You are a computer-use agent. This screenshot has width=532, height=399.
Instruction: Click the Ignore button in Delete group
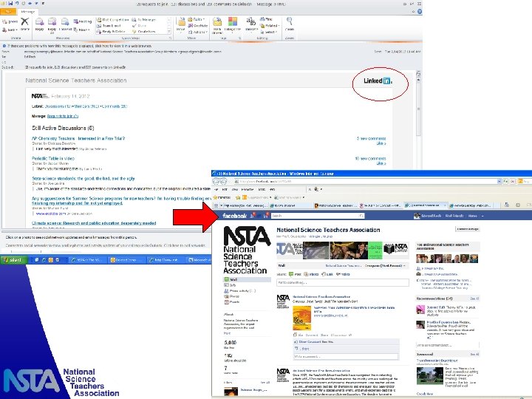10,21
